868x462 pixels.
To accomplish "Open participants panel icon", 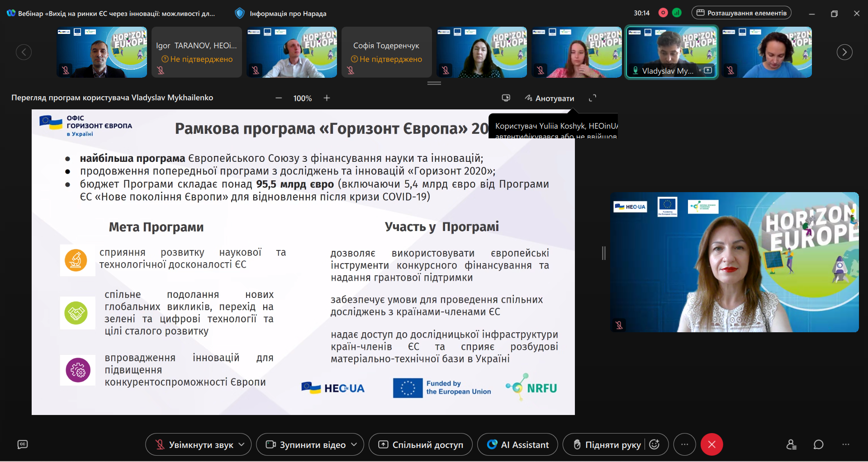I will (792, 445).
